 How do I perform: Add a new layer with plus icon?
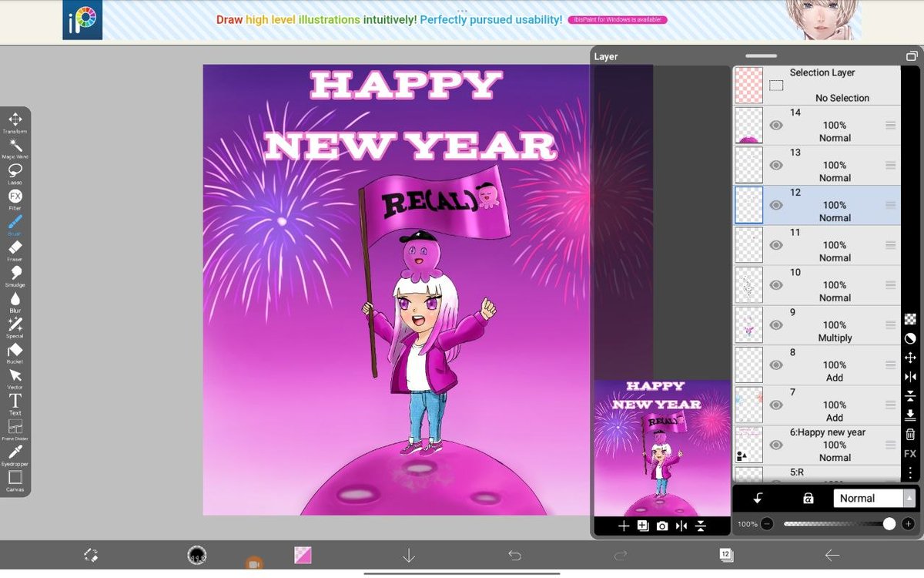coord(624,526)
